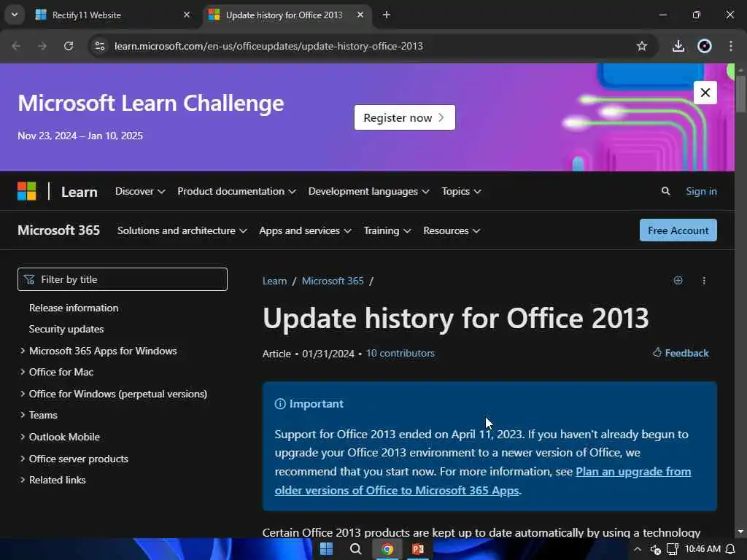Open Release information in the sidebar

[74, 308]
